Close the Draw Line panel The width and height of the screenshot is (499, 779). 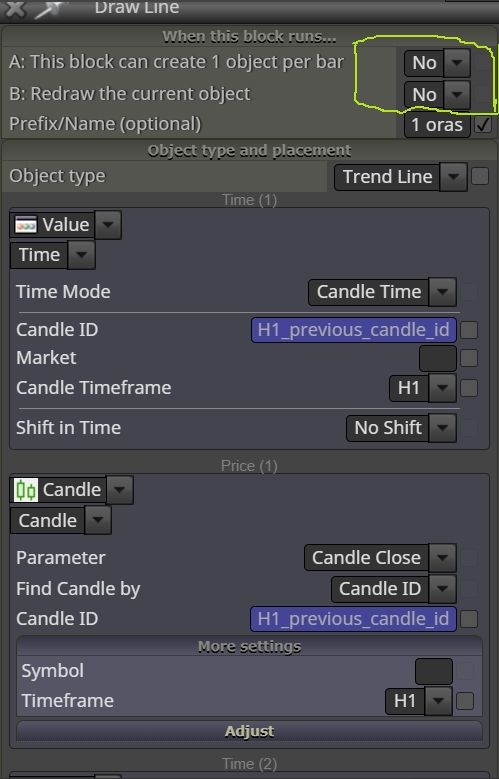pyautogui.click(x=15, y=9)
